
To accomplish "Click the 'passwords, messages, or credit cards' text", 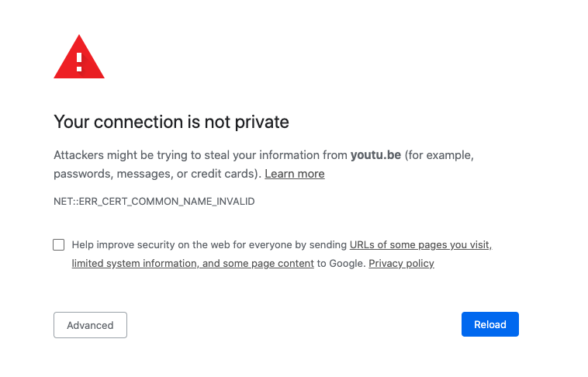I will [x=157, y=174].
